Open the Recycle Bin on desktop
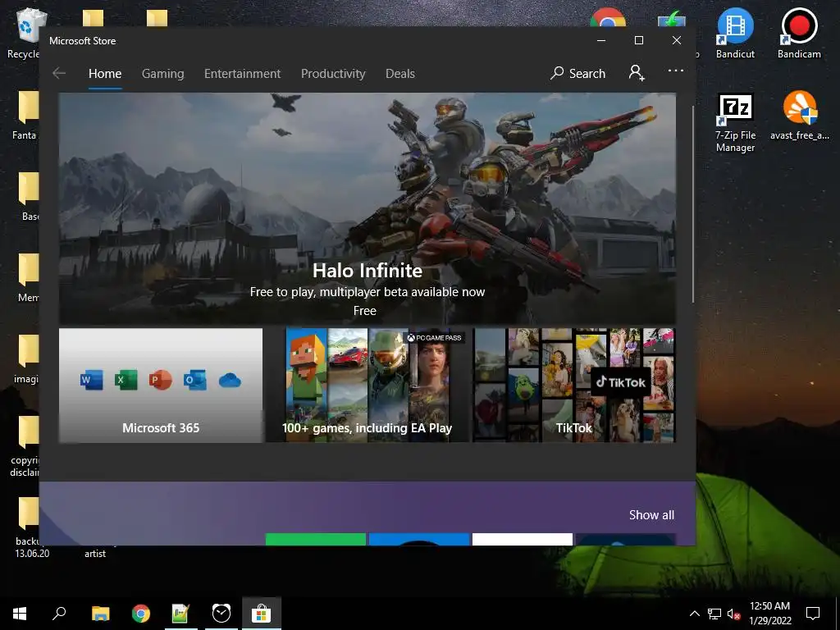Viewport: 840px width, 630px height. tap(22, 33)
